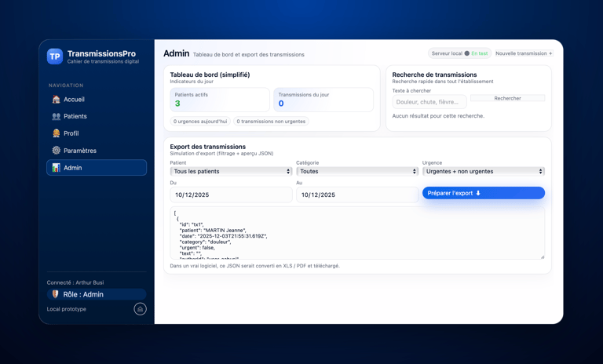Click 'Préparer l'export' button
Screen dimensions: 603x364
[484, 193]
